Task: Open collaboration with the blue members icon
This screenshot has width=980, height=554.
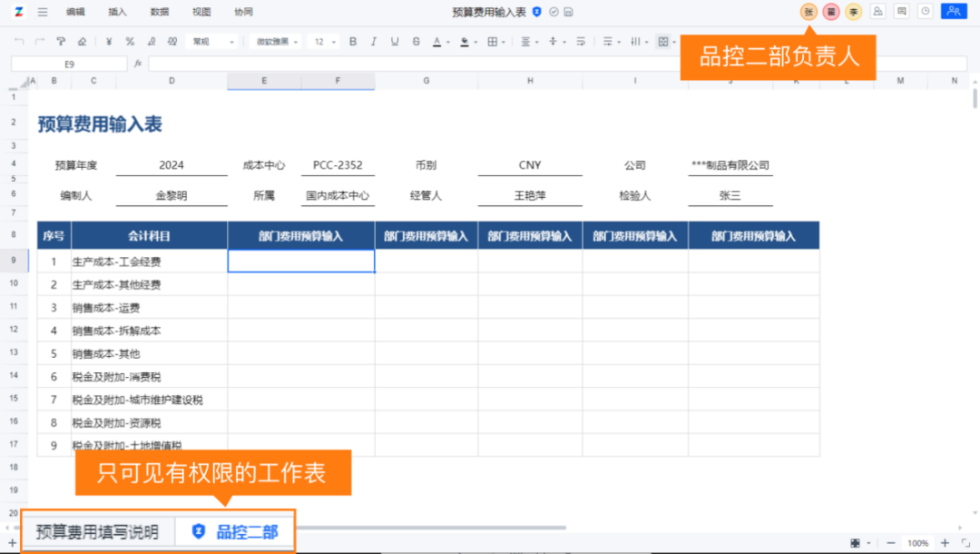Action: pyautogui.click(x=954, y=11)
